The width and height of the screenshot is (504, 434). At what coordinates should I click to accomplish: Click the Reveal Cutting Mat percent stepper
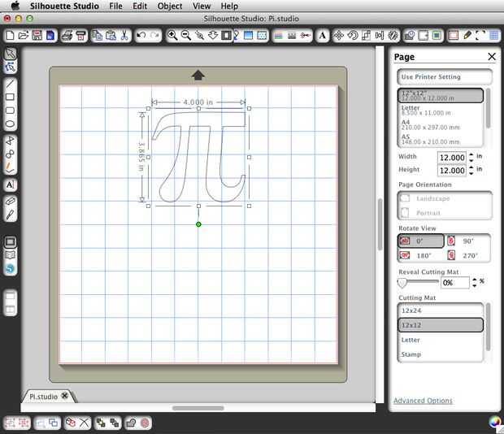475,282
